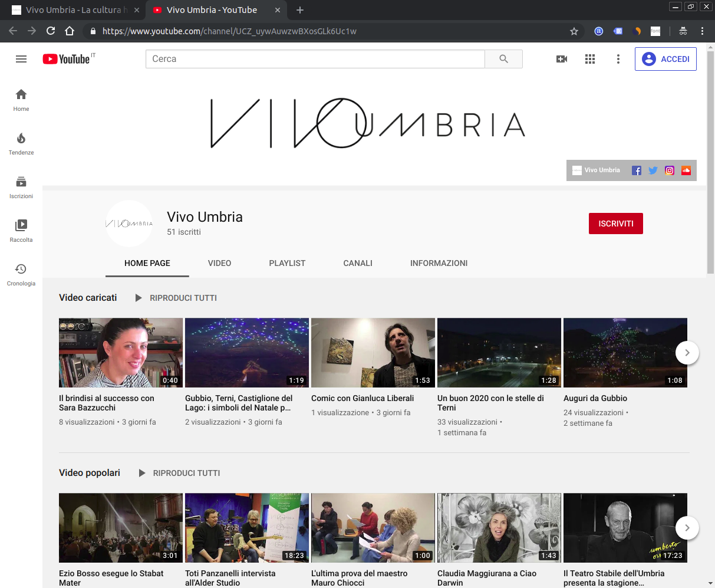Open the Instagram link on channel banner
The height and width of the screenshot is (588, 715).
point(670,170)
